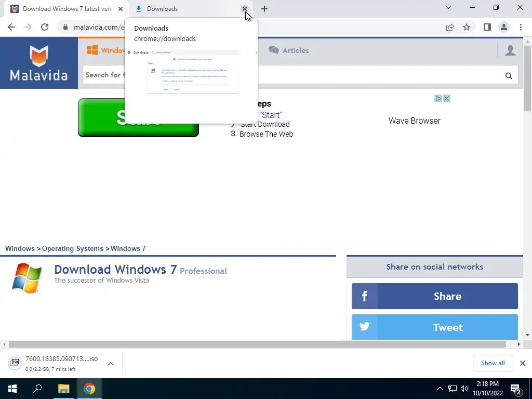
Task: Open Articles section
Action: [289, 50]
